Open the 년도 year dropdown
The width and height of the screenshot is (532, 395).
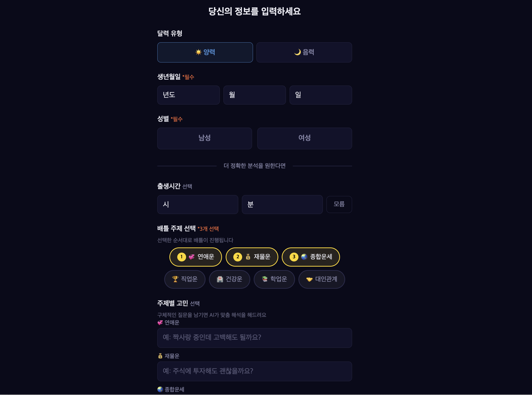[188, 95]
